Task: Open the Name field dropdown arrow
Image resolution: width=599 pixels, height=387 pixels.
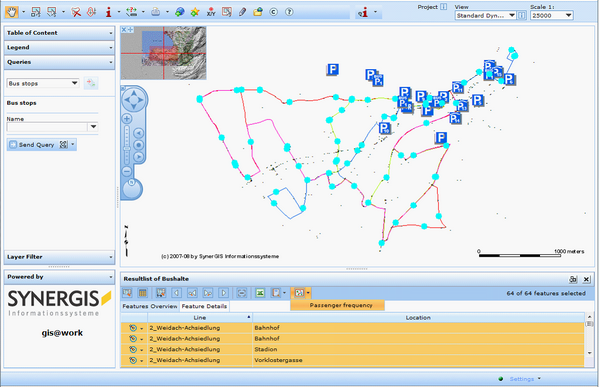Action: click(93, 127)
